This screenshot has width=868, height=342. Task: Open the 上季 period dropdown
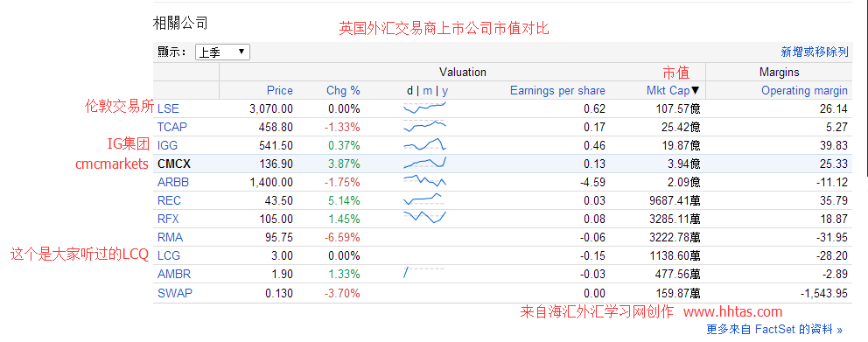pos(222,52)
